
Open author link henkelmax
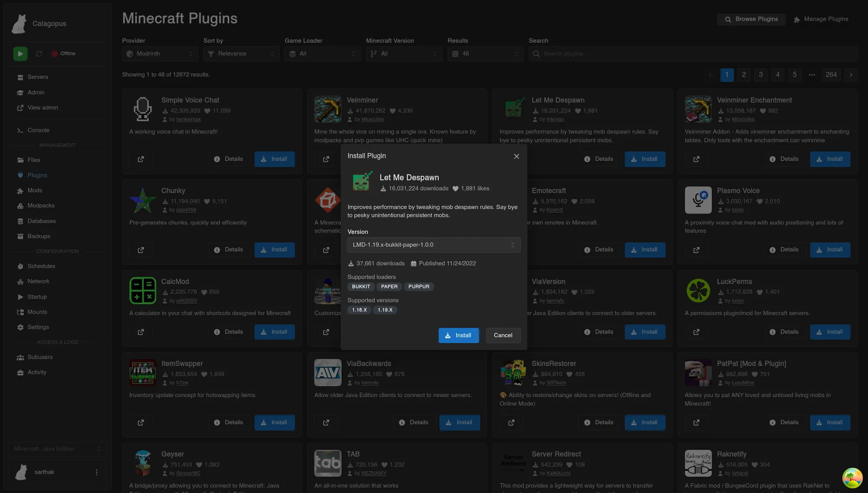tap(188, 119)
